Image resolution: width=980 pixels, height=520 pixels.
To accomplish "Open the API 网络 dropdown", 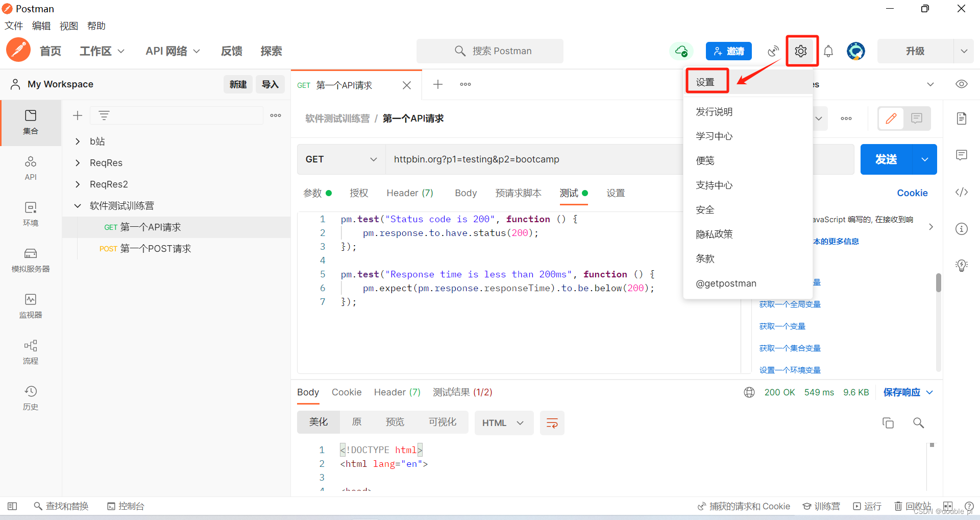I will click(x=173, y=51).
